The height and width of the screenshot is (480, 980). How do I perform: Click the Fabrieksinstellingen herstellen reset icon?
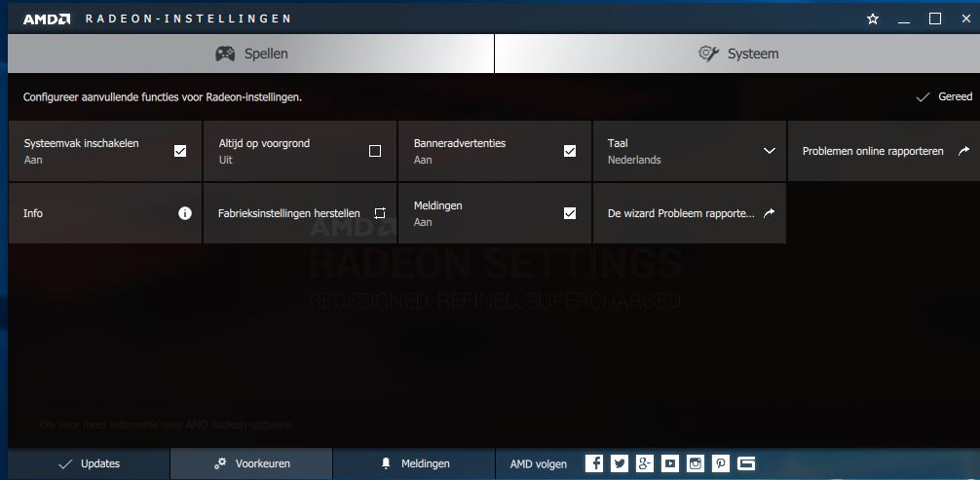coord(380,213)
